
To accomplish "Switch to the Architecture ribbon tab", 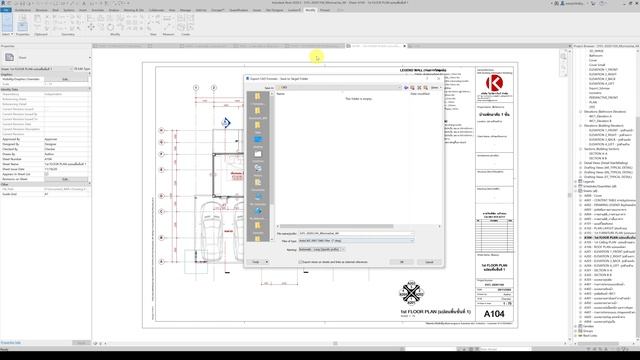I will pos(23,10).
